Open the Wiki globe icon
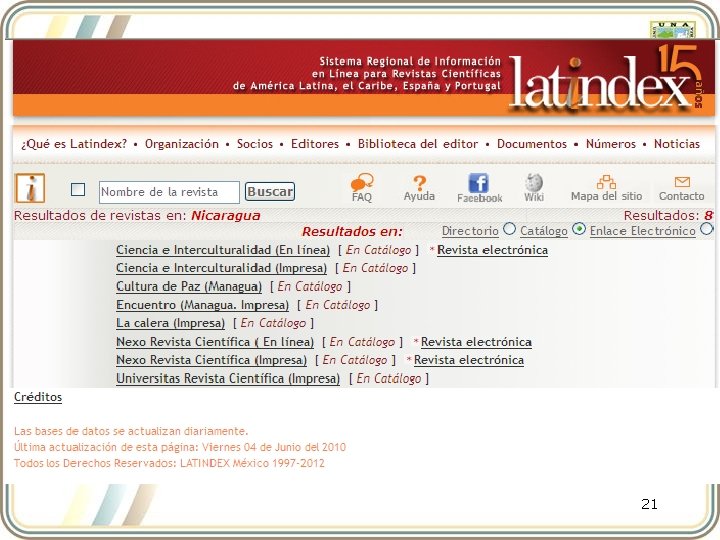 pos(534,183)
